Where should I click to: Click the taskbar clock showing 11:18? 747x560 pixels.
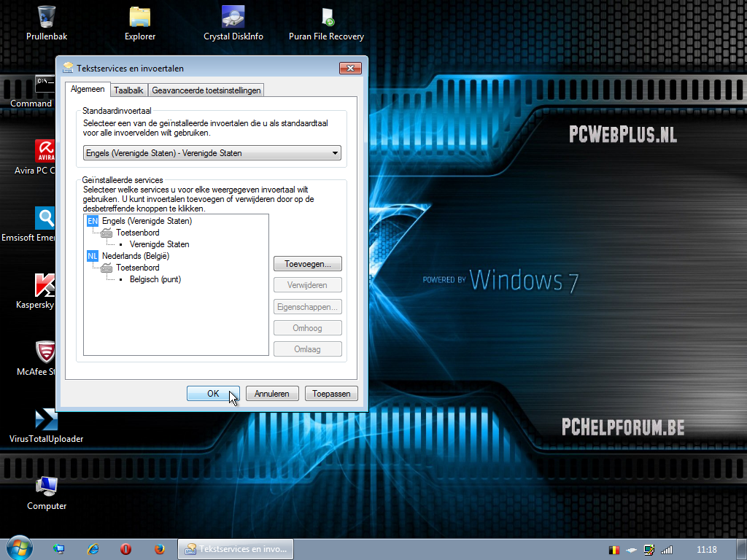[706, 550]
